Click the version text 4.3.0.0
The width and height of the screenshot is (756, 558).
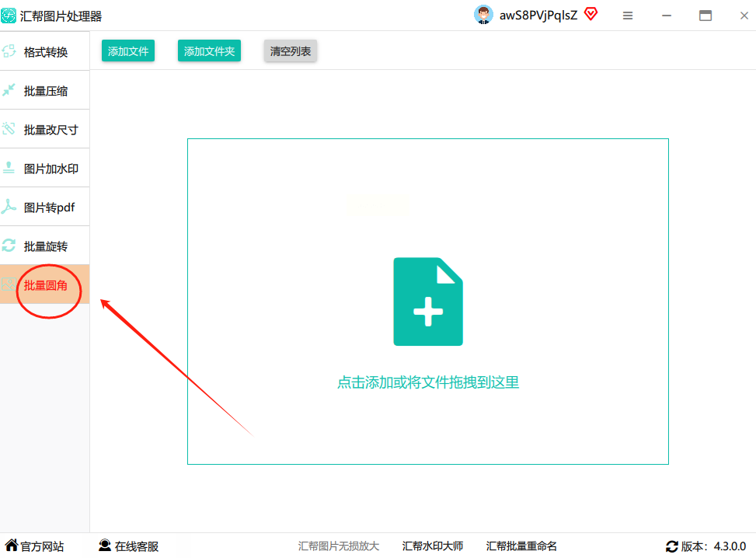click(x=730, y=546)
